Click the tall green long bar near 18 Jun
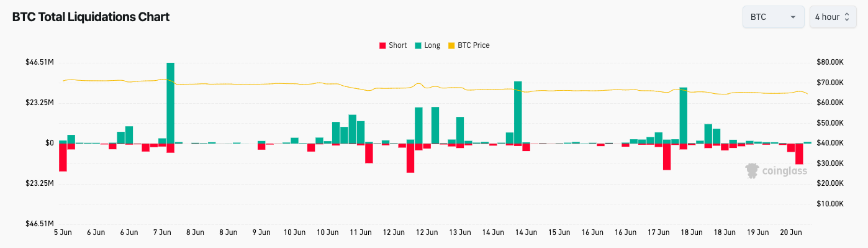 pos(684,115)
